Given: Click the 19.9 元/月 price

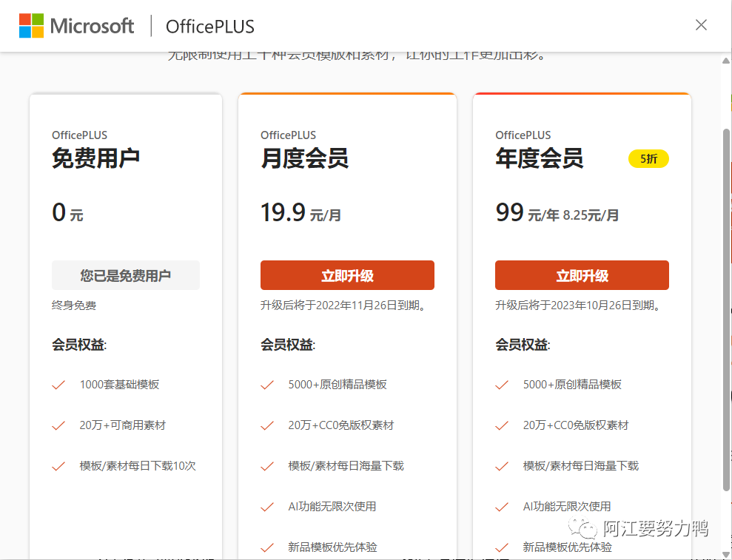Looking at the screenshot, I should coord(300,213).
